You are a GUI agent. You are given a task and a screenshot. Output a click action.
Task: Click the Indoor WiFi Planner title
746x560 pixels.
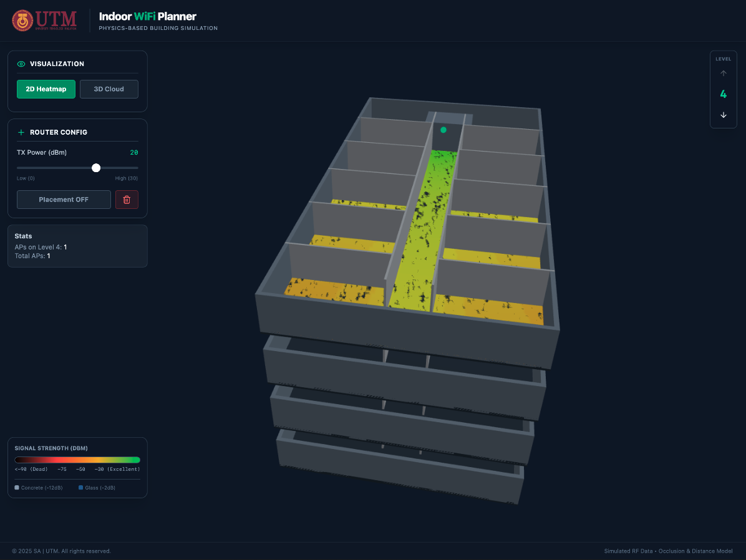point(148,17)
